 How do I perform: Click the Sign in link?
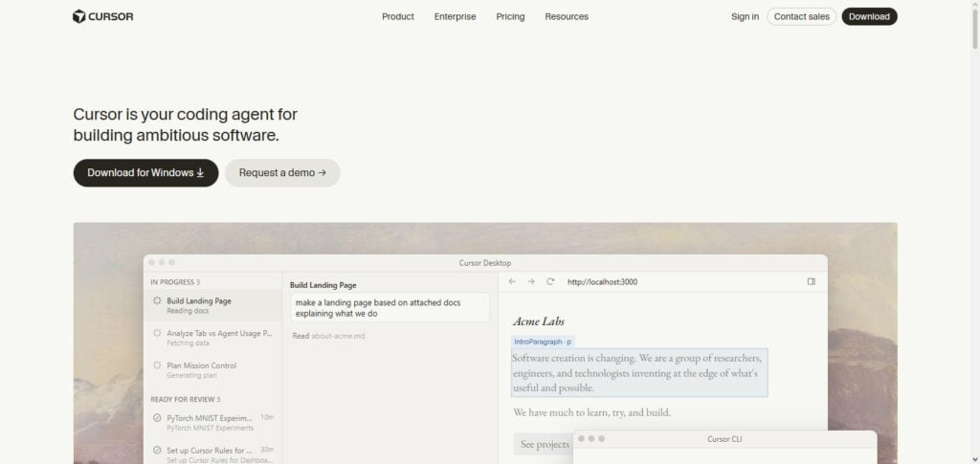pyautogui.click(x=745, y=17)
